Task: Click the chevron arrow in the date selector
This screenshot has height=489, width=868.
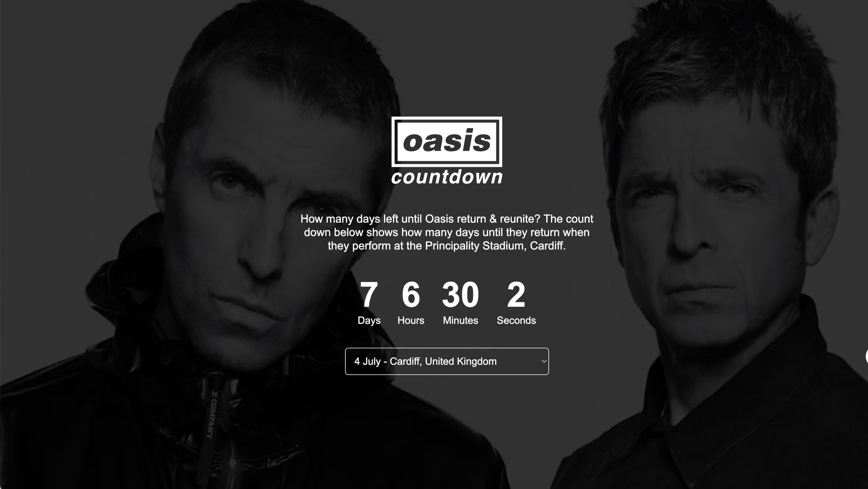Action: (x=543, y=361)
